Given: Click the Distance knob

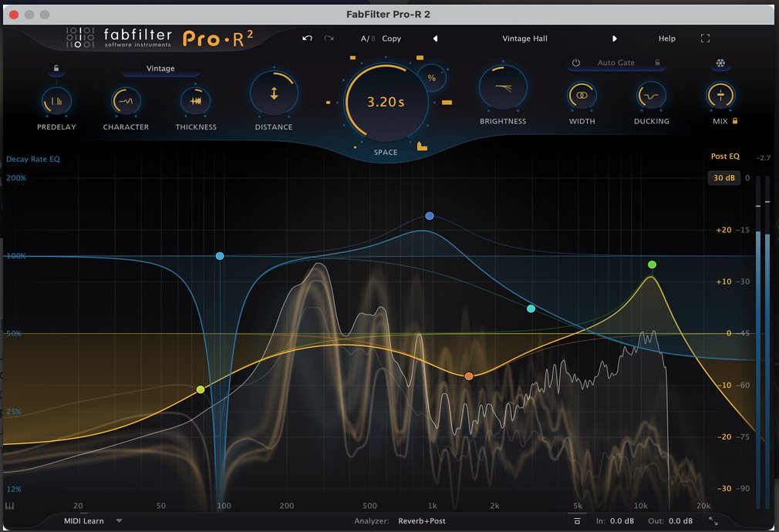Looking at the screenshot, I should tap(274, 93).
